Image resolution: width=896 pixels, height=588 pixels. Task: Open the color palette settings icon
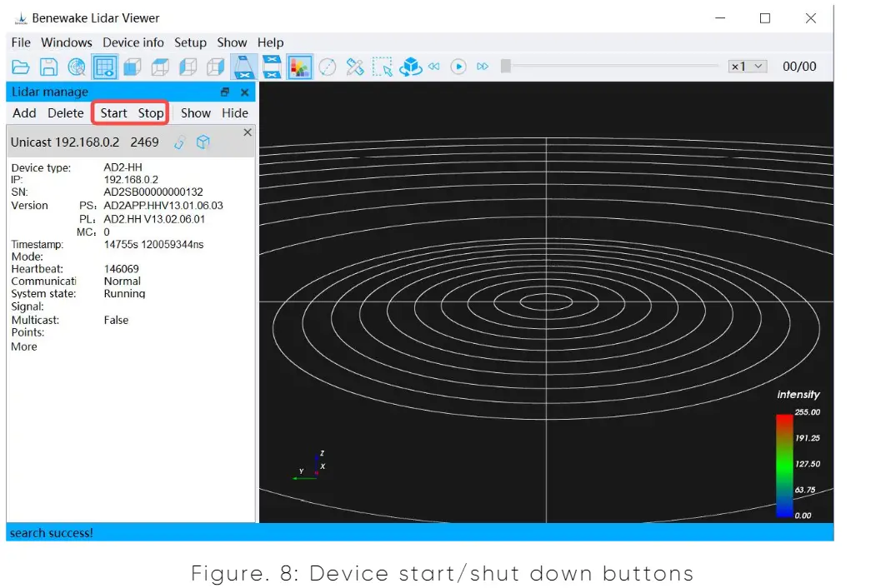coord(299,67)
